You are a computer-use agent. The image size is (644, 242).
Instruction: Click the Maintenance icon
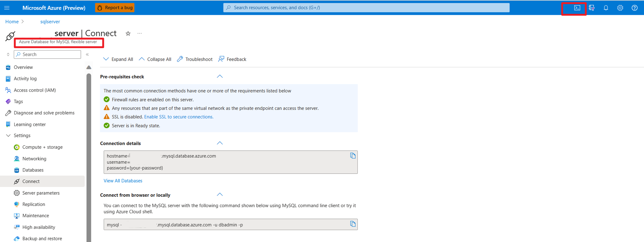point(17,216)
